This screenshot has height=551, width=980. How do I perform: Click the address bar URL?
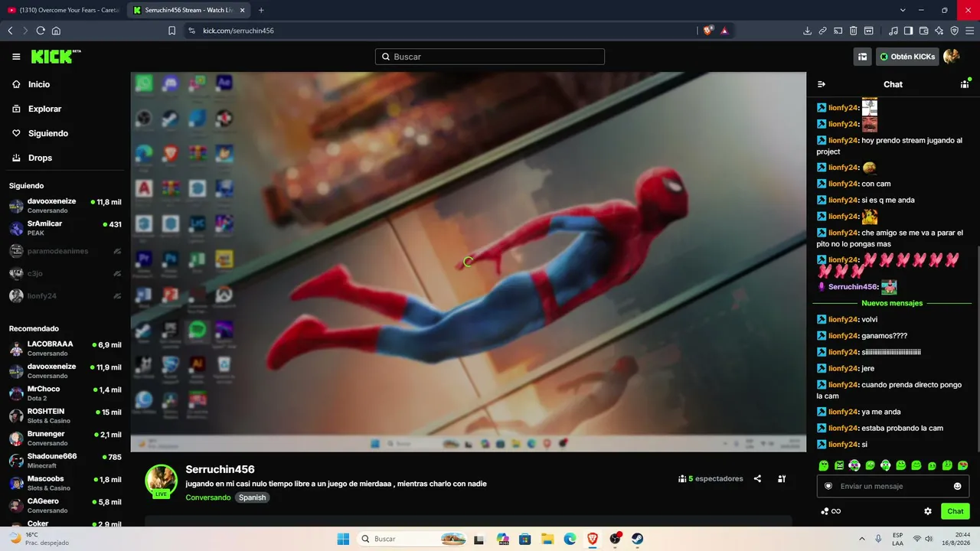point(238,31)
